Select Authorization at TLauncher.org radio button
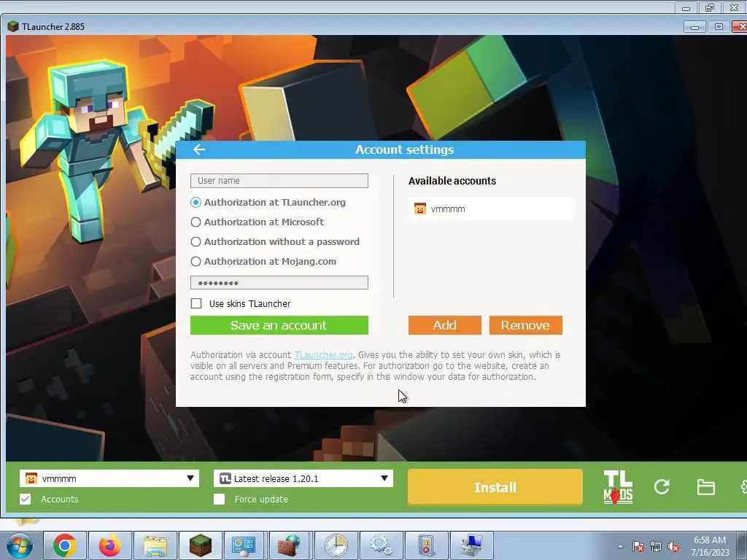Screen dimensions: 747x560 click(x=196, y=203)
